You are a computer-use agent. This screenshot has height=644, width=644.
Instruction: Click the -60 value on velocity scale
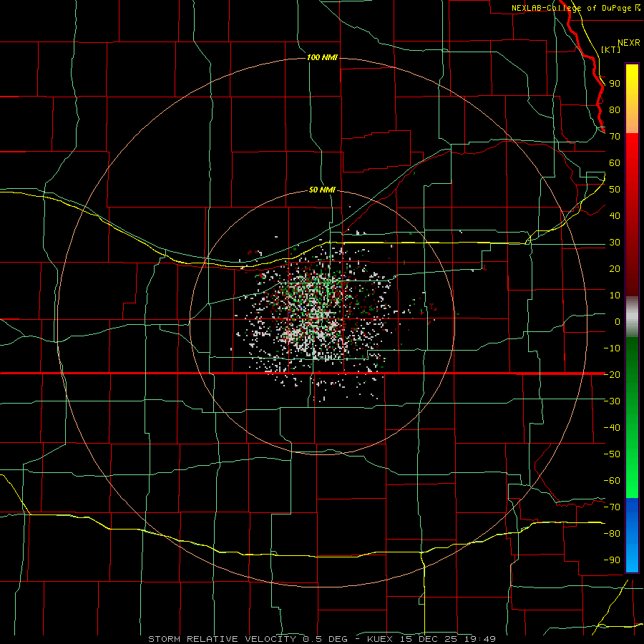coord(612,481)
